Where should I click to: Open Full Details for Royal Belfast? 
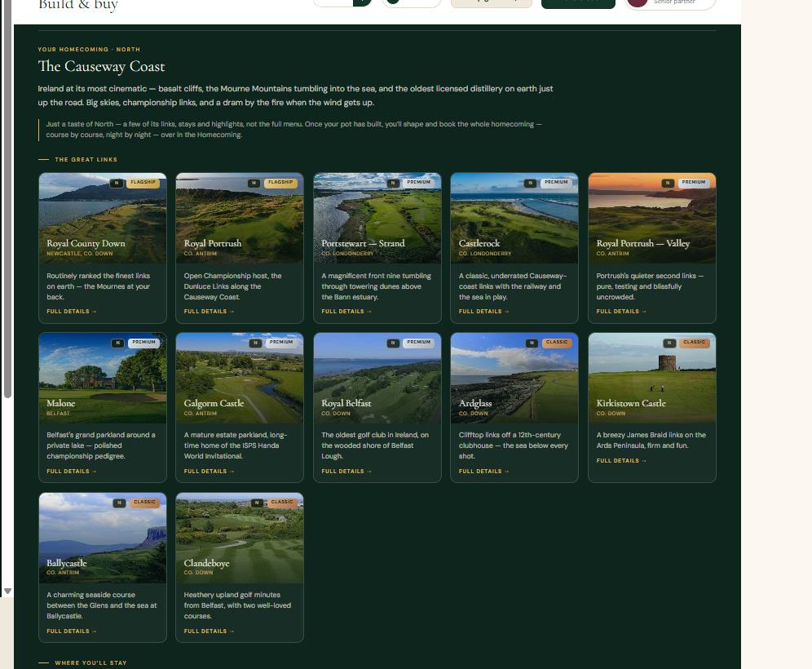point(346,472)
